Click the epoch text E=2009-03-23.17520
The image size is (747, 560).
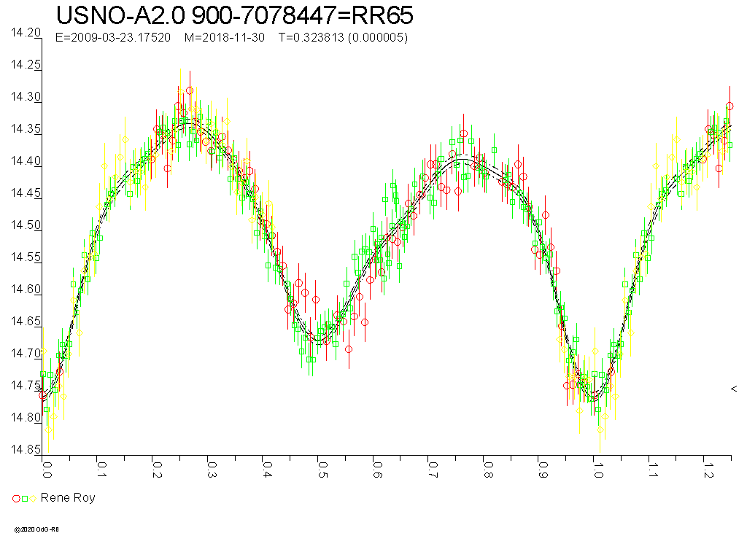tap(113, 38)
